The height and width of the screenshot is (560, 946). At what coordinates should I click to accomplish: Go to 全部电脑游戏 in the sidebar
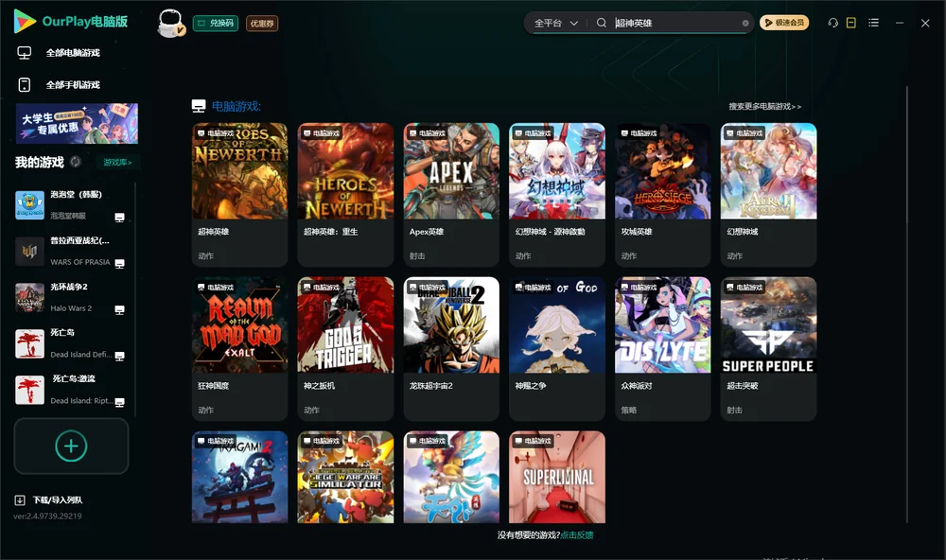coord(59,53)
